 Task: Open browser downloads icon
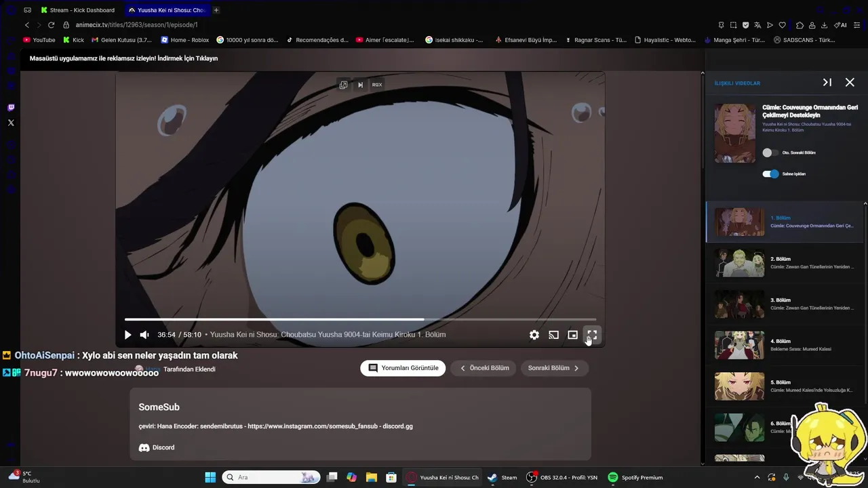click(x=824, y=25)
